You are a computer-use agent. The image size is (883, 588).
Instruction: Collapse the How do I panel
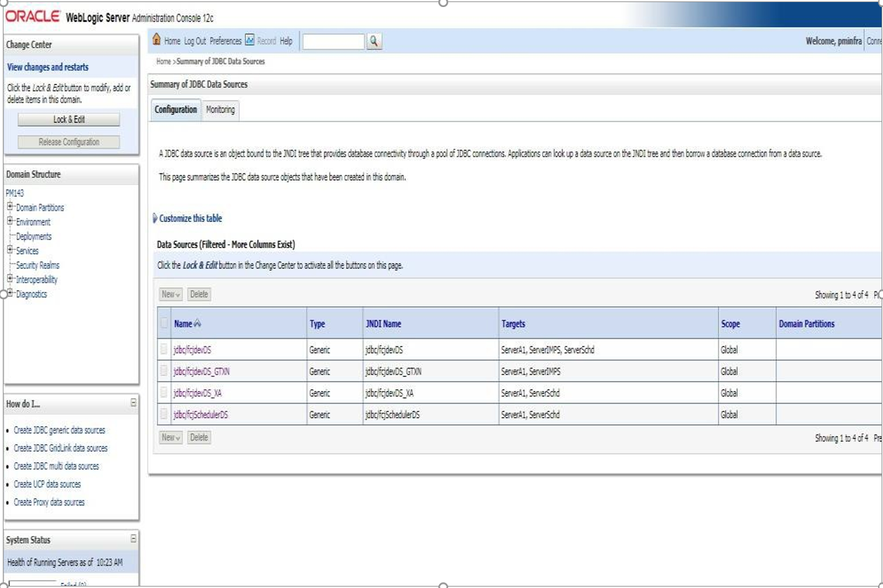[133, 403]
